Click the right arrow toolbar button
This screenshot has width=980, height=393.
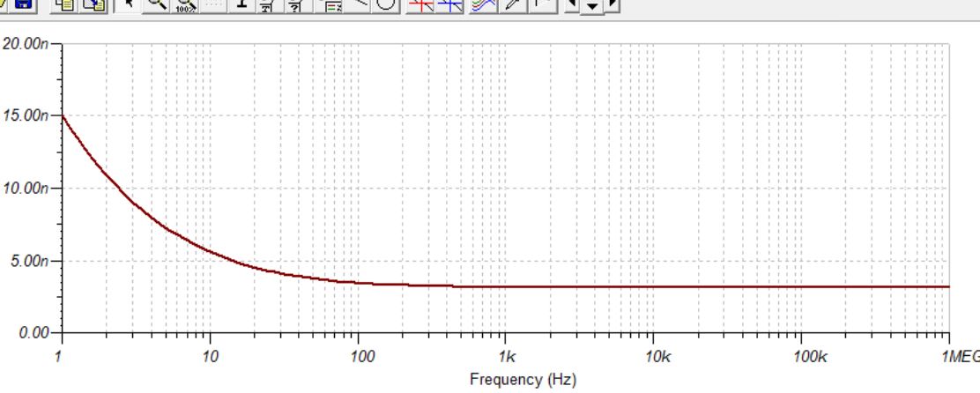coord(612,5)
